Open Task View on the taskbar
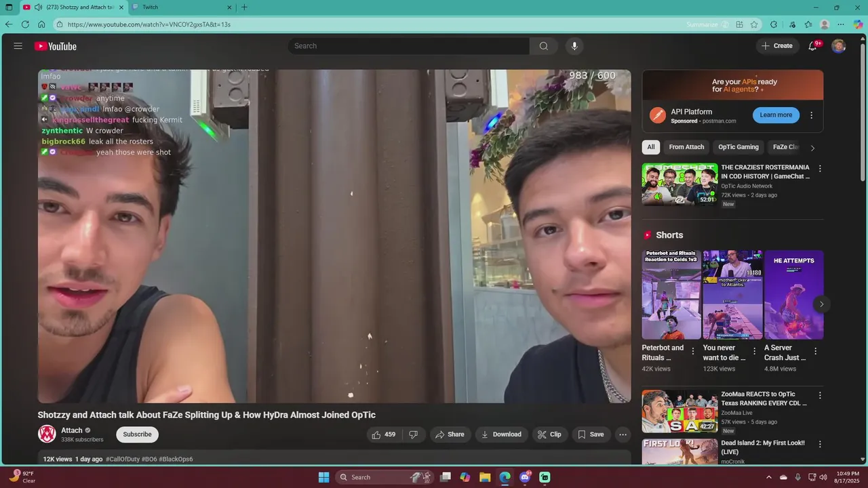 [x=445, y=477]
